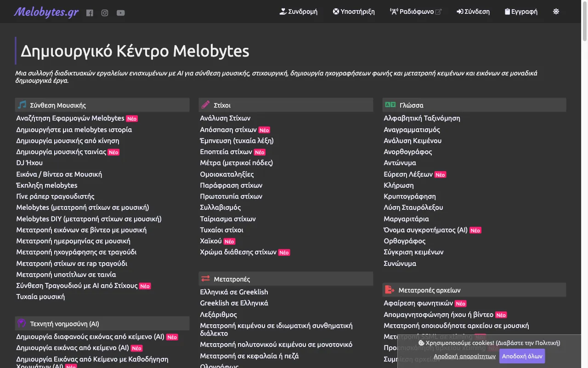
Task: Open Ομοιοκαταληξίες
Action: [227, 174]
